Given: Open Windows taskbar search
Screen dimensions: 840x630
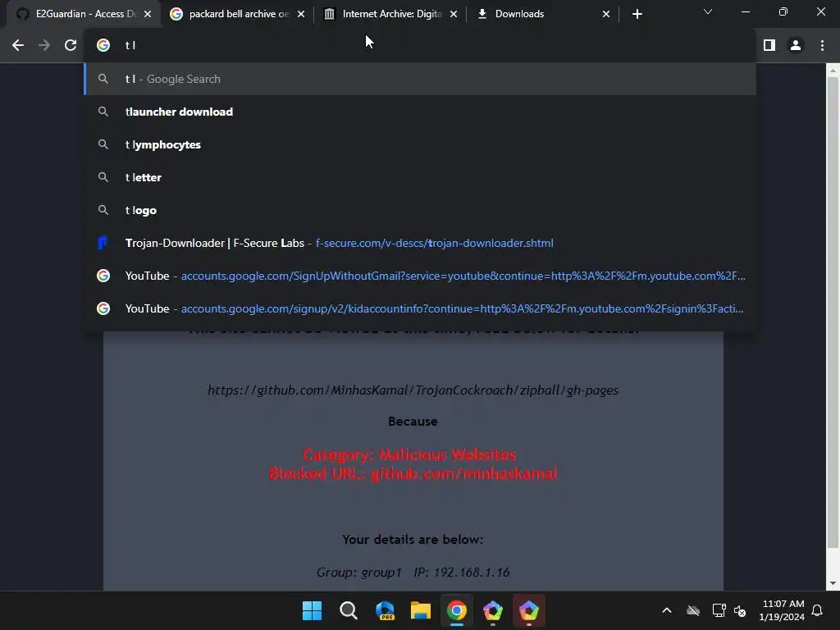Looking at the screenshot, I should [348, 610].
